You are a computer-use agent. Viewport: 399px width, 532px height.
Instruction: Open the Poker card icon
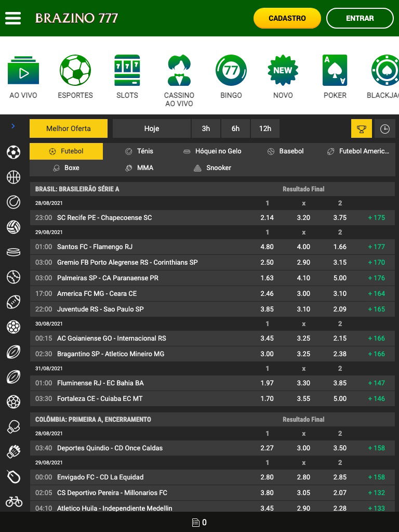[x=335, y=71]
